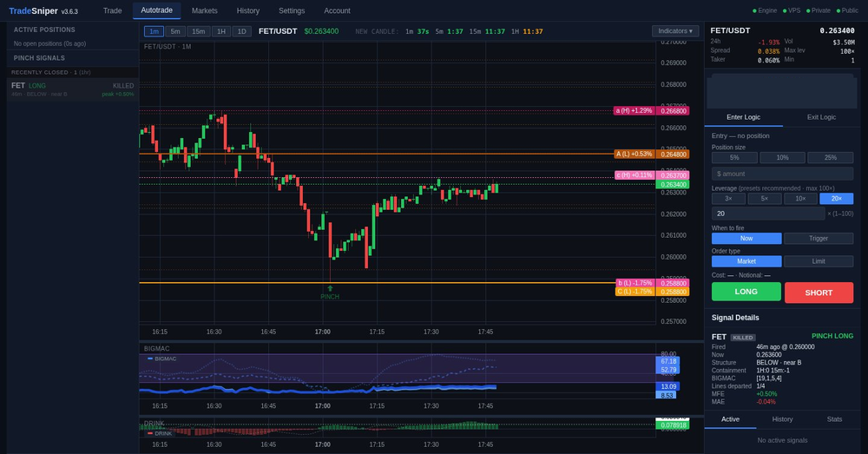Select the 1D chart timeframe
The image size is (868, 454).
242,31
